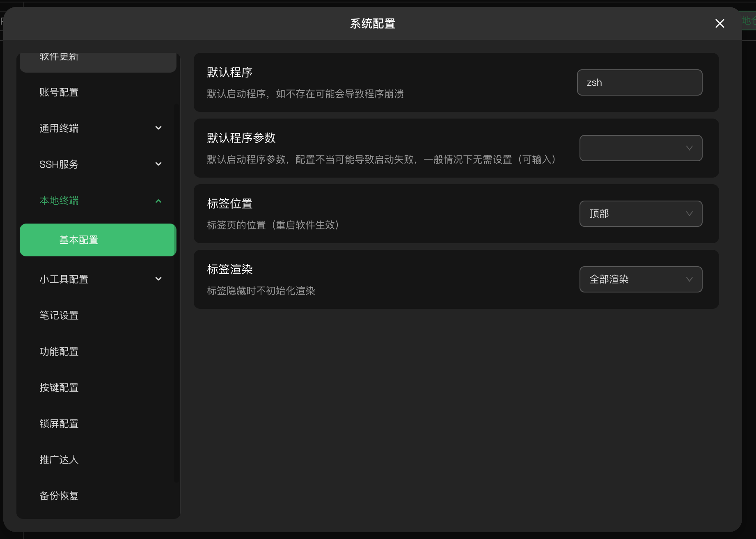The width and height of the screenshot is (756, 539).
Task: 打开「按键配置」页面
Action: pyautogui.click(x=59, y=387)
